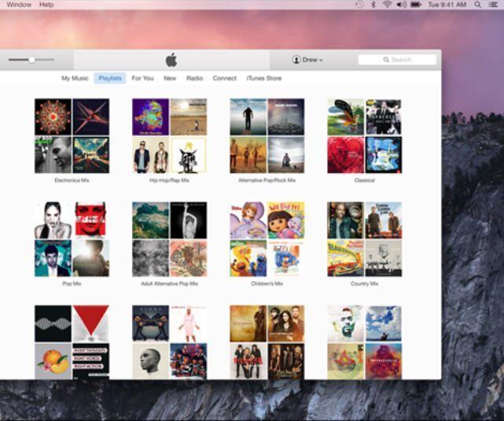Open the New tab
Viewport: 504px width, 421px height.
[170, 78]
